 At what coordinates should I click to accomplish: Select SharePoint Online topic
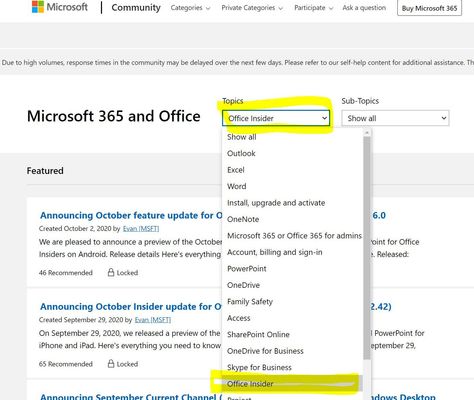(292, 334)
